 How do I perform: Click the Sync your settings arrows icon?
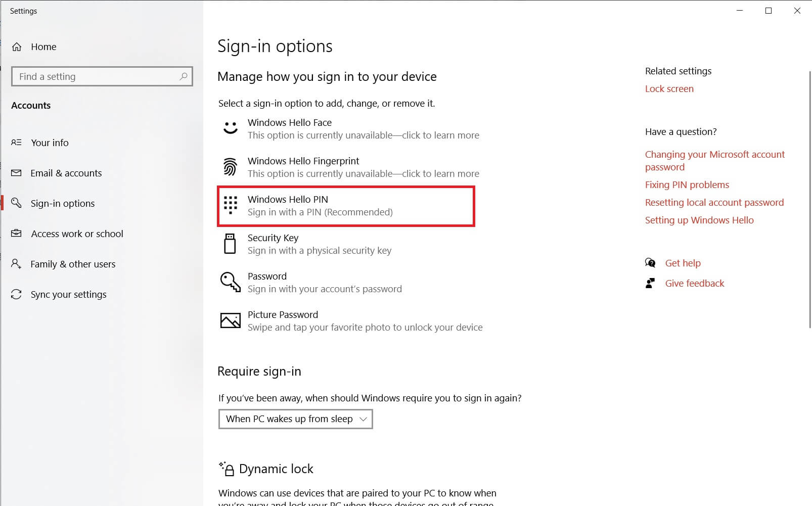(x=16, y=294)
